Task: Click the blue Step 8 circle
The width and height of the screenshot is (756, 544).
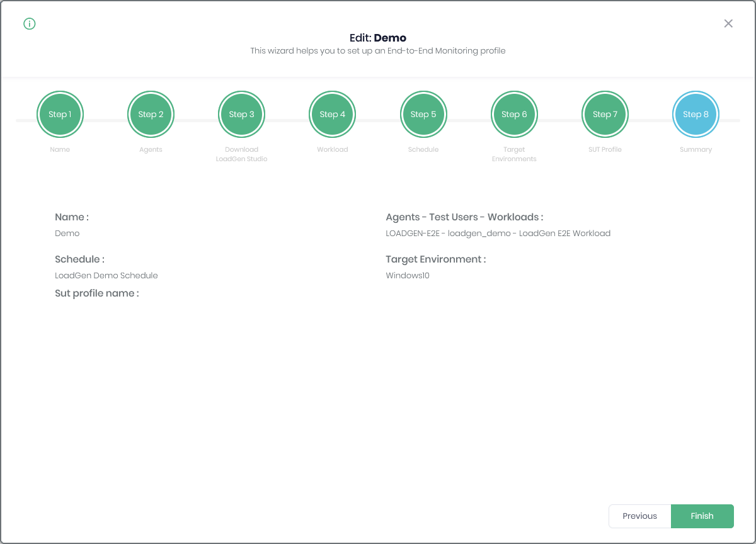Action: click(696, 115)
